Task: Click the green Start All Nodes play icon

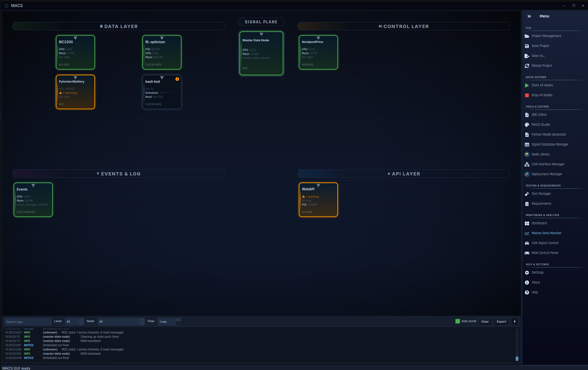Action: pyautogui.click(x=527, y=85)
